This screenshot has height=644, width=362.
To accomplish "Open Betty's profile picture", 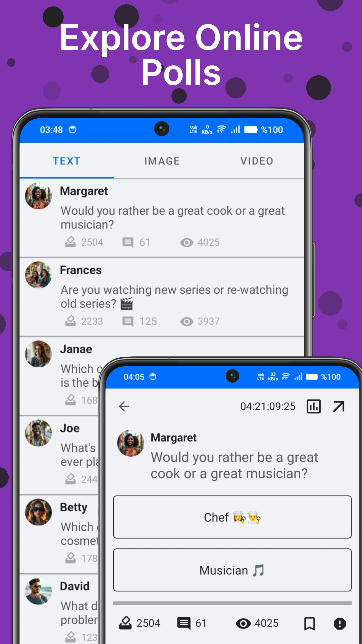I will pos(38,512).
